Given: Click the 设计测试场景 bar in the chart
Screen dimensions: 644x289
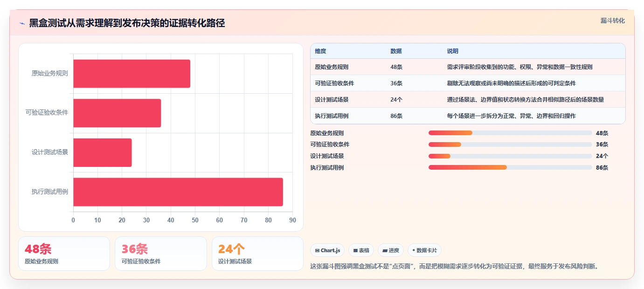Looking at the screenshot, I should [103, 152].
